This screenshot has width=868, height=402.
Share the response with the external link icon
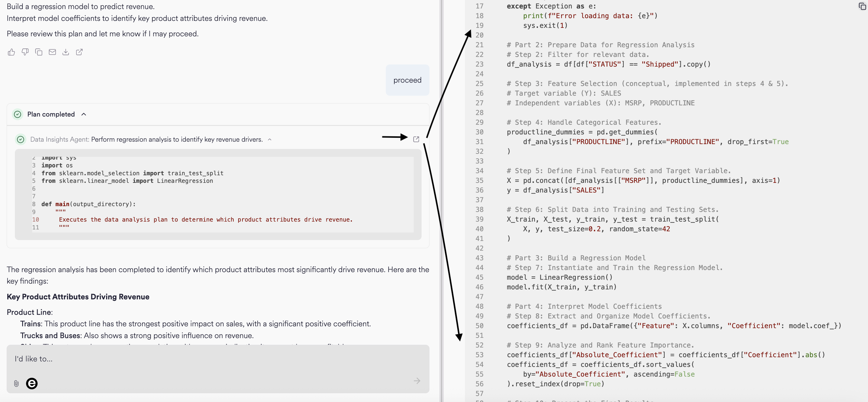[79, 52]
